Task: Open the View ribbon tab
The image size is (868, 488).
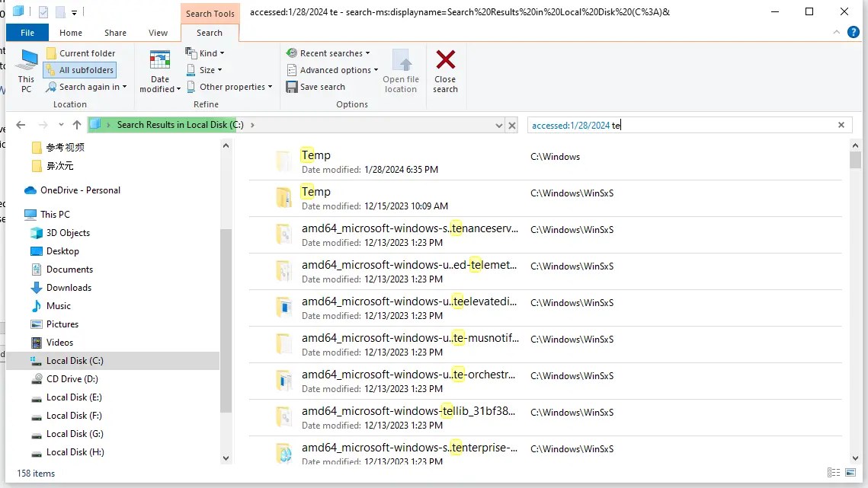Action: (158, 33)
